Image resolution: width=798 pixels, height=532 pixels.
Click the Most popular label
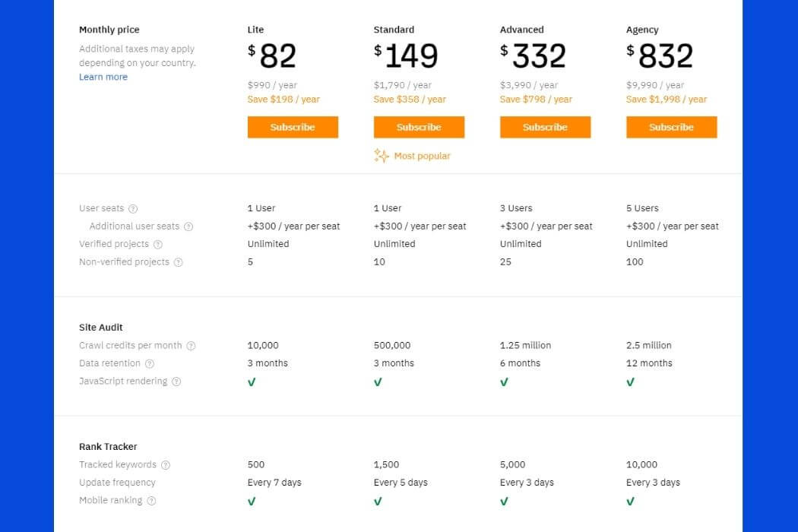pos(422,156)
